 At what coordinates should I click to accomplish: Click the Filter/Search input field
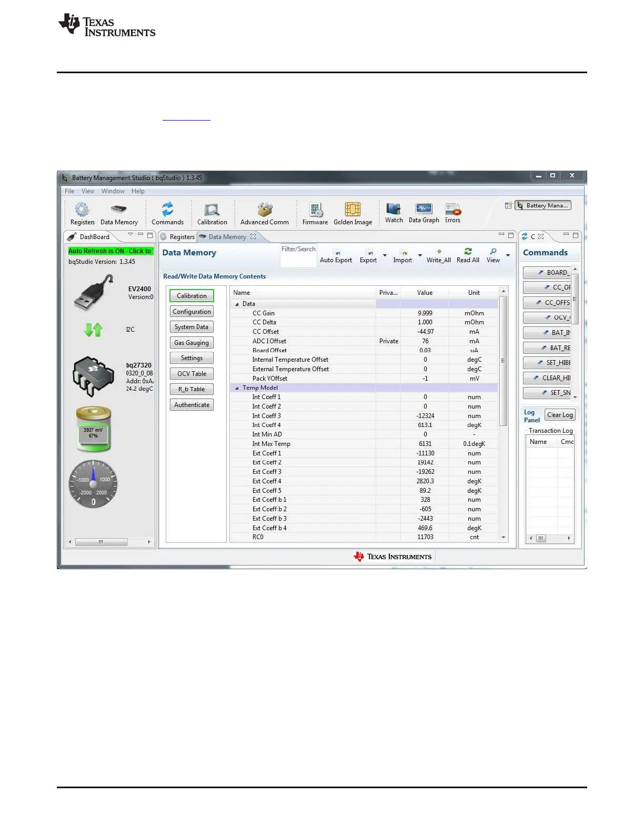coord(298,255)
